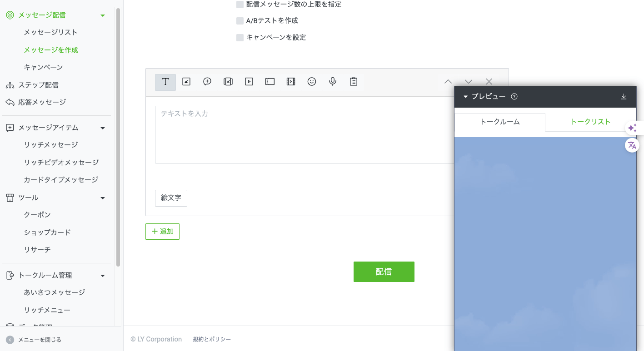Image resolution: width=644 pixels, height=351 pixels.
Task: Pick the Rich video message icon
Action: coord(291,82)
